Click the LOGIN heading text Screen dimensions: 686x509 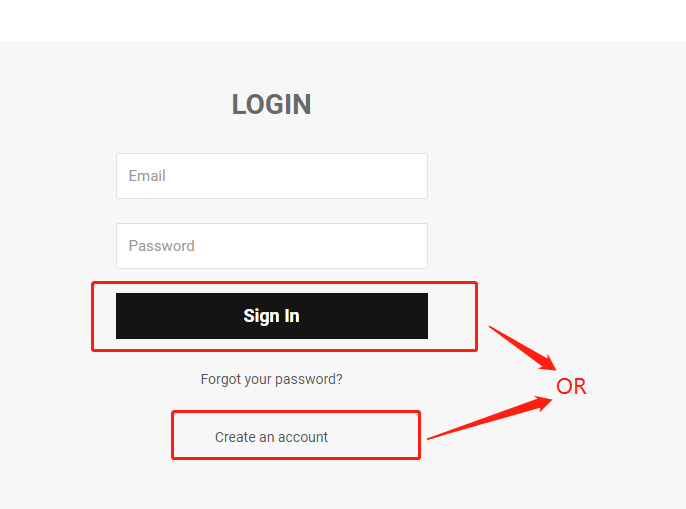coord(271,105)
